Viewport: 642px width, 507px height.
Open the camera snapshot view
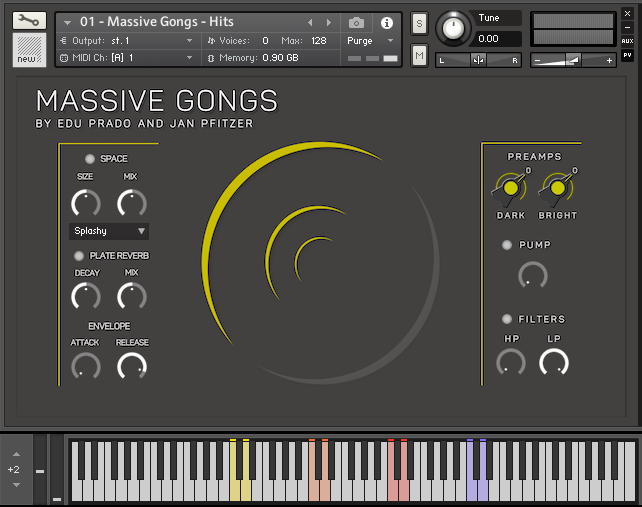click(x=357, y=22)
